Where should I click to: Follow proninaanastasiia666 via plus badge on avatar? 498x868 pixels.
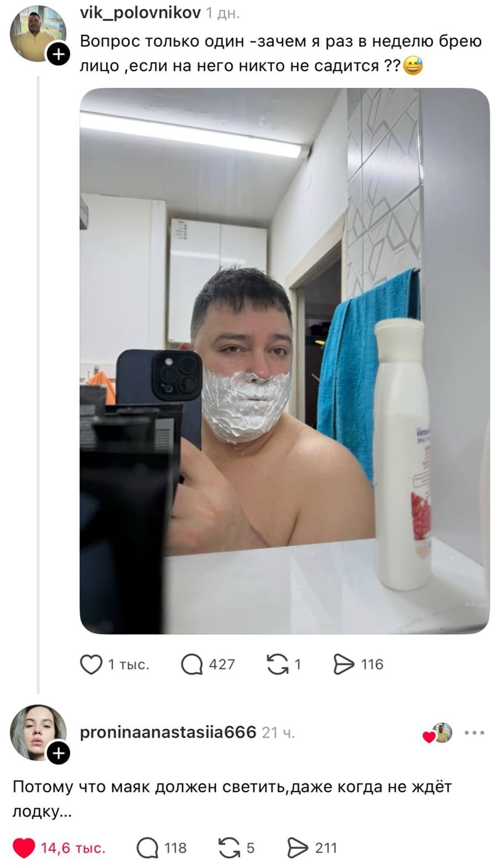58,753
